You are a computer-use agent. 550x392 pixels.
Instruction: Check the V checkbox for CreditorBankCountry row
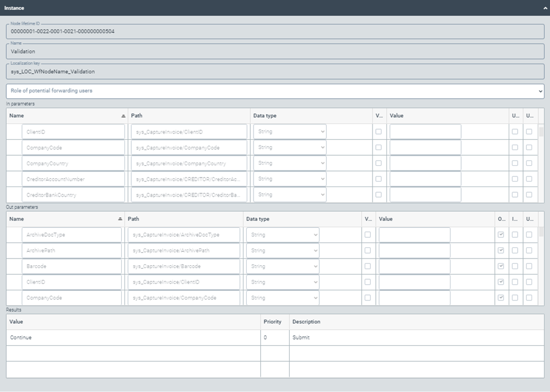[379, 194]
